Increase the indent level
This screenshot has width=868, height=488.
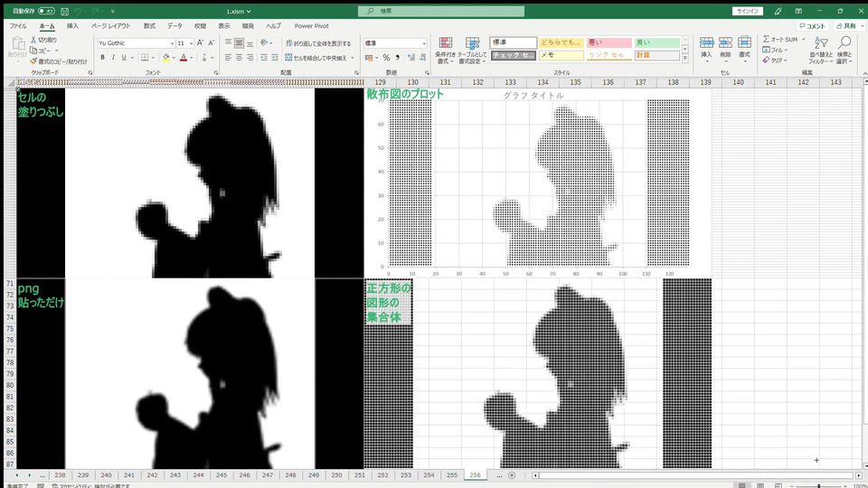(x=275, y=58)
